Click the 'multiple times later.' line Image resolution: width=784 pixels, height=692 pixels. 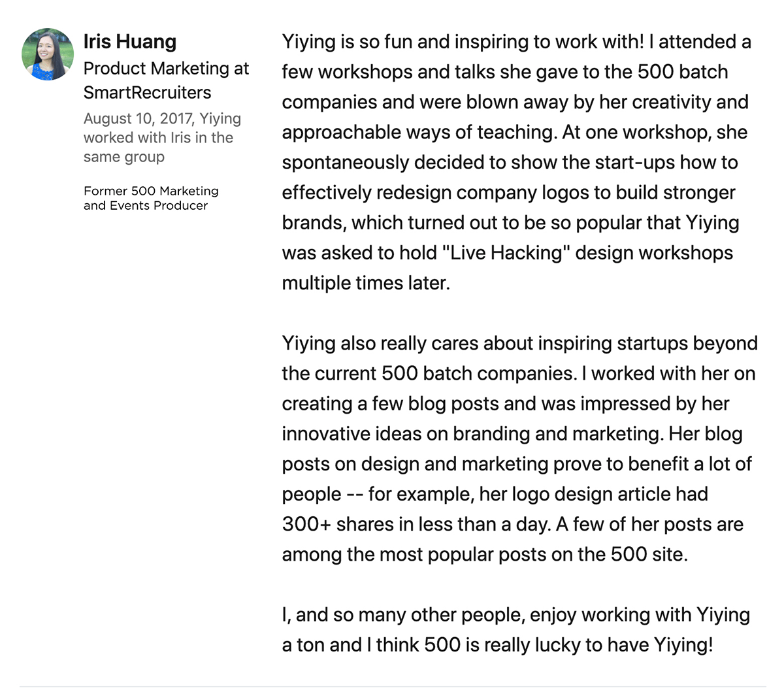(366, 283)
